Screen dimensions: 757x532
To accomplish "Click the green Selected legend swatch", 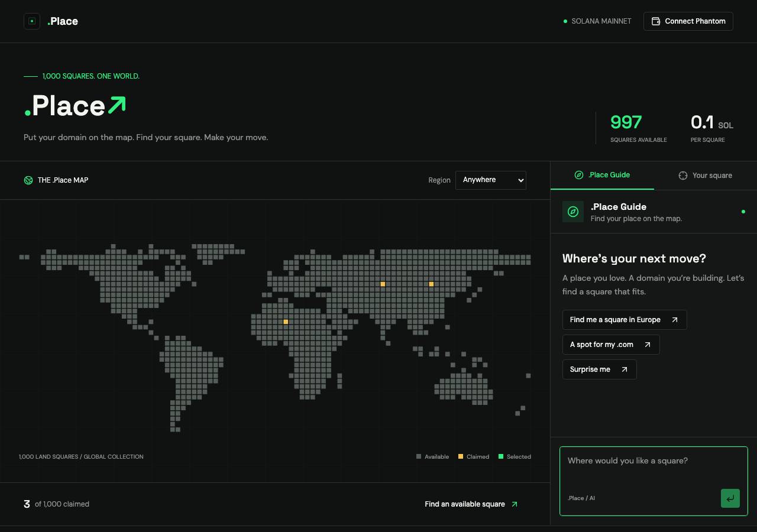I will [501, 456].
